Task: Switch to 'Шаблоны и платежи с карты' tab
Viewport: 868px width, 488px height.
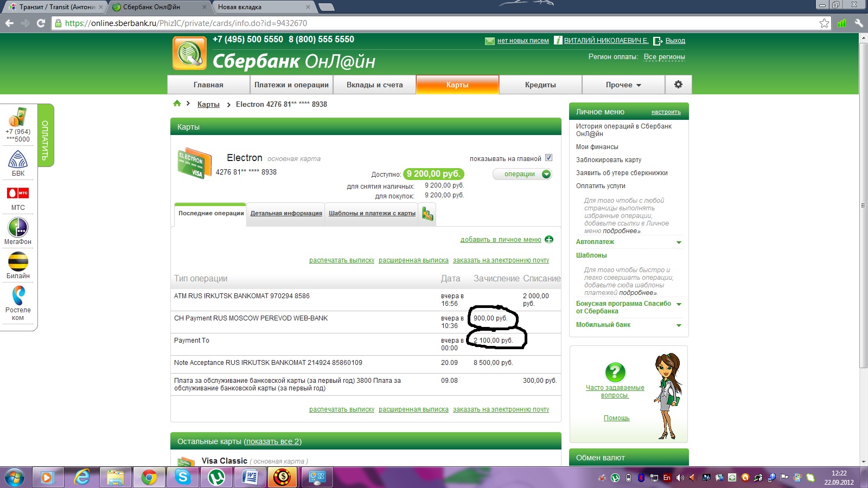Action: pyautogui.click(x=372, y=213)
